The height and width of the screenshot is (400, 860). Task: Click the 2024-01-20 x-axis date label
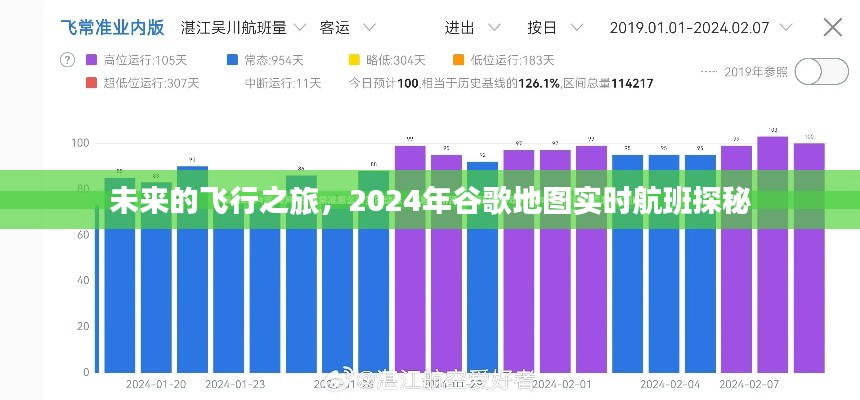pyautogui.click(x=156, y=385)
